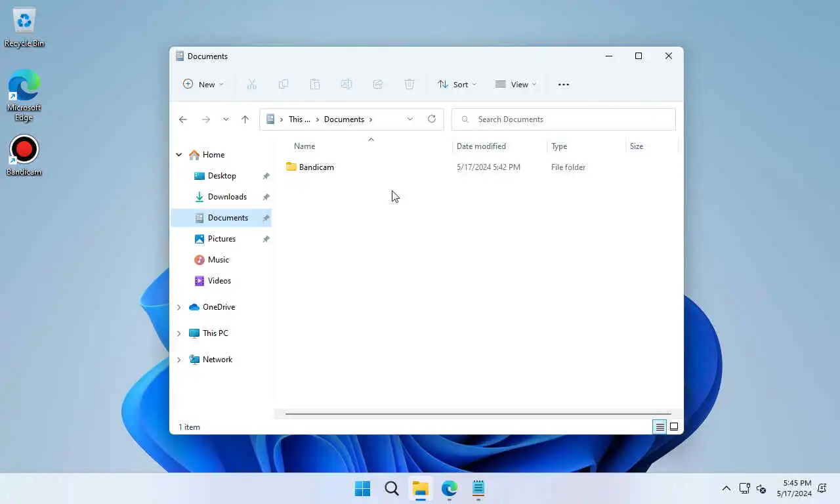Screen dimensions: 840x504
Task: Collapse the Home tree node
Action: (x=178, y=155)
